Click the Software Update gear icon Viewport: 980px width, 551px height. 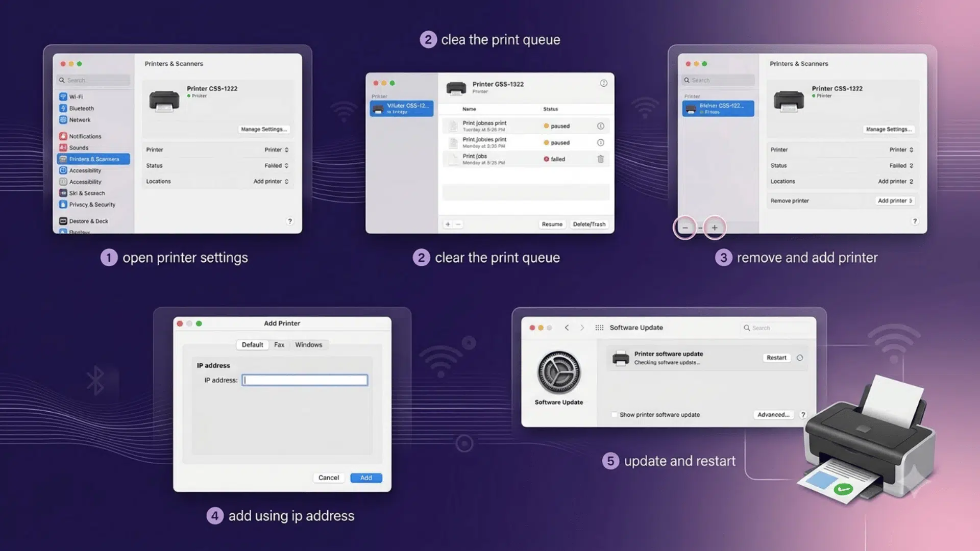click(559, 372)
